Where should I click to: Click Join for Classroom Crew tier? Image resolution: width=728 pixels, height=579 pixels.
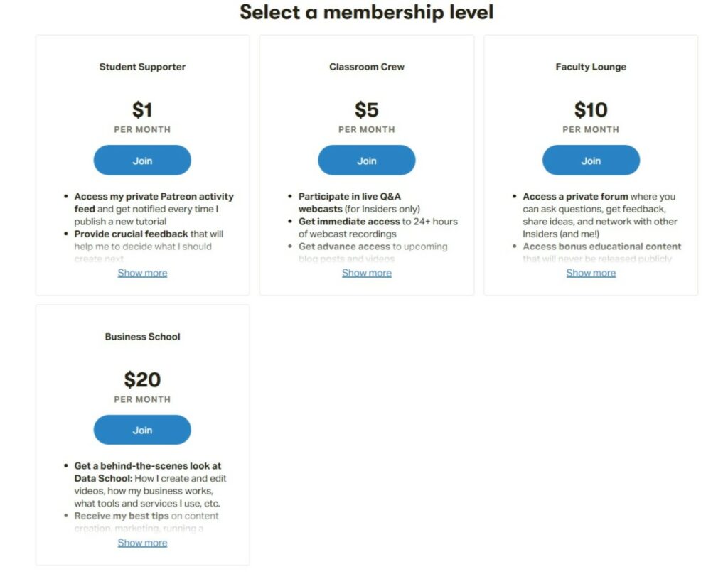pos(366,160)
